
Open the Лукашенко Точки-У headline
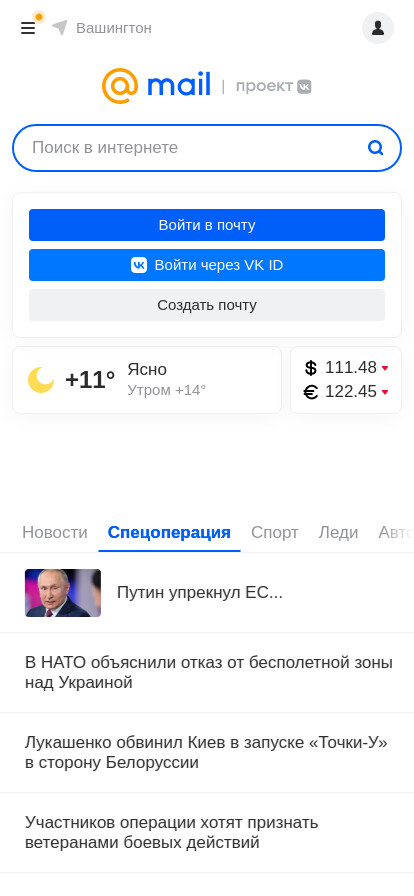point(206,753)
